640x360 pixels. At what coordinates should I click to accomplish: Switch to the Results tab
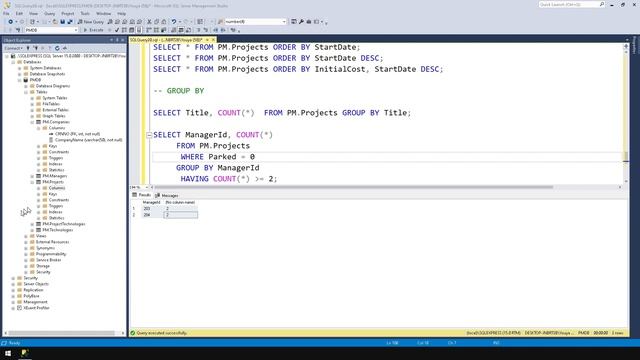(x=142, y=195)
